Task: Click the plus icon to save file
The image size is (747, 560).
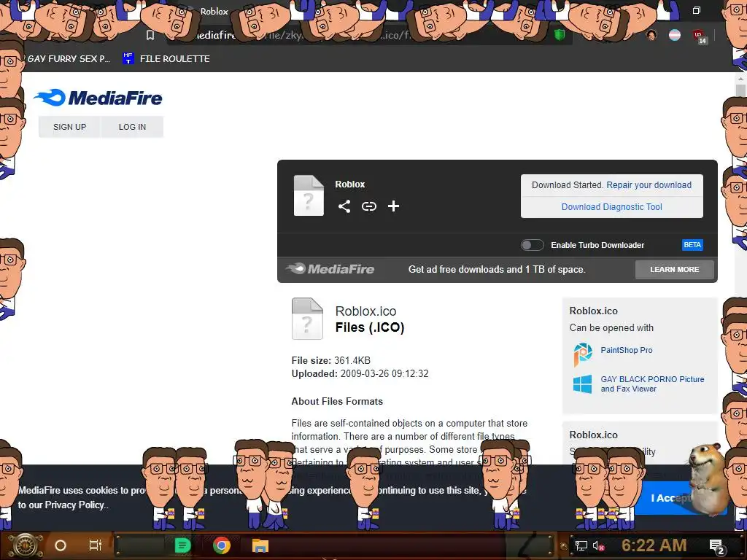Action: [x=393, y=206]
